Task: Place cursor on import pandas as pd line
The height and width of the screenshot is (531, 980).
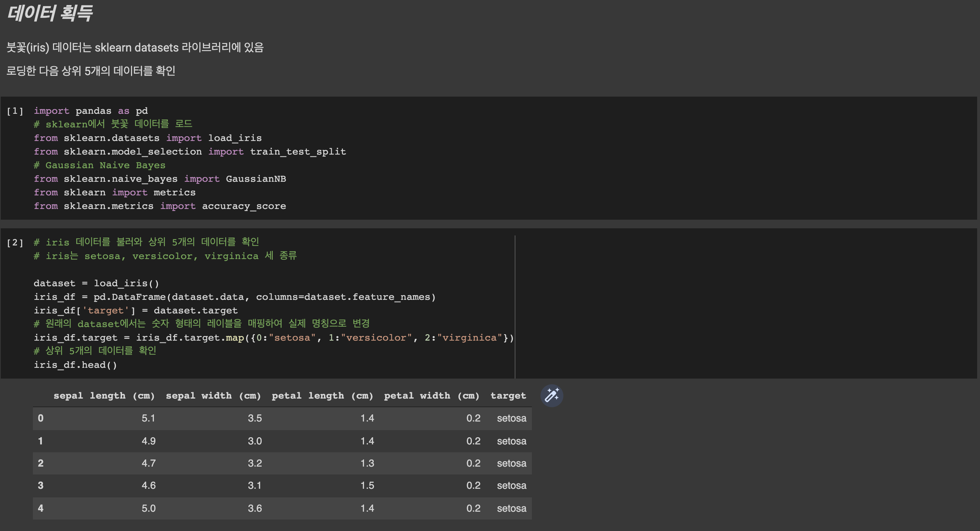Action: (91, 111)
